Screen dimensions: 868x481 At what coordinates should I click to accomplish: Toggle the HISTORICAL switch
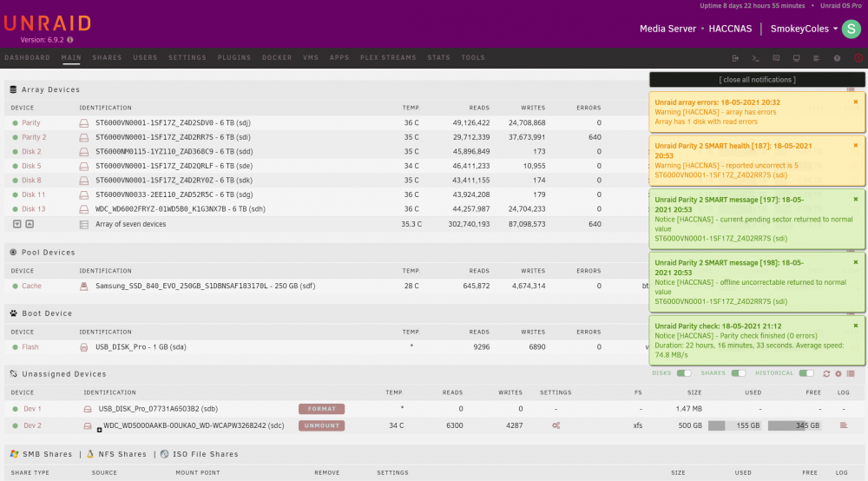click(806, 373)
